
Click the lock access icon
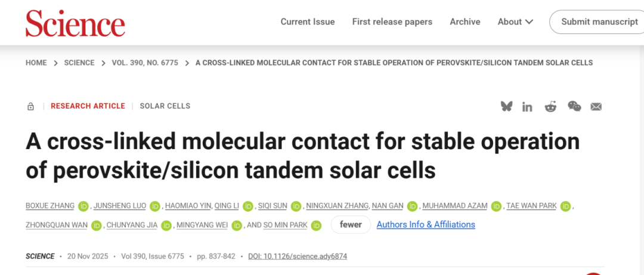[x=30, y=106]
